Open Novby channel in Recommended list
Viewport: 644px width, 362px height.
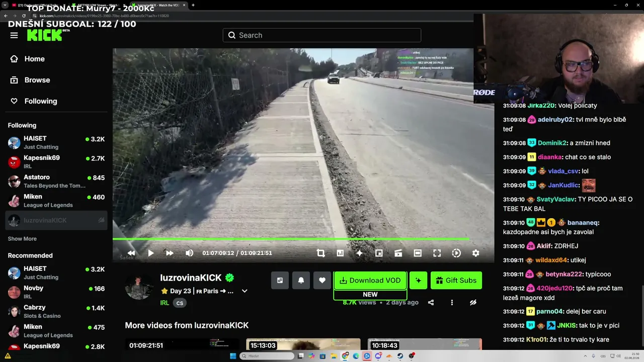coord(56,292)
